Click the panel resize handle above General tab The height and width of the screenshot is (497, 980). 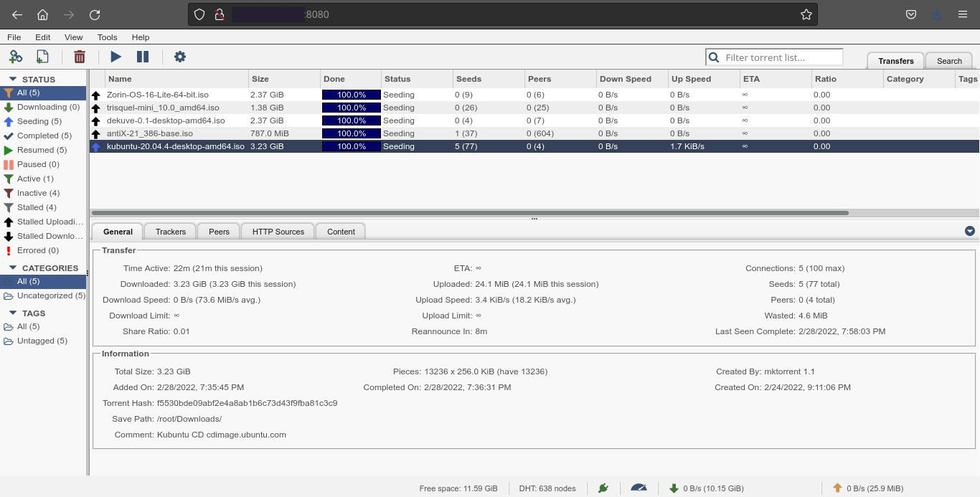(534, 219)
